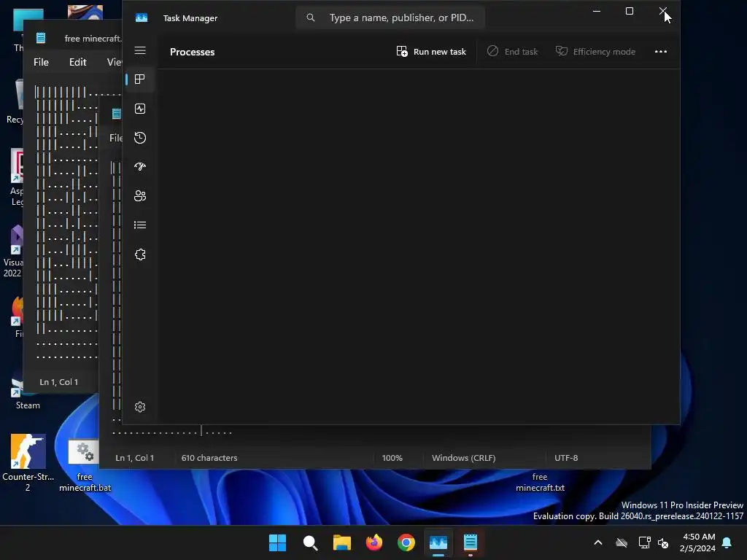This screenshot has width=747, height=560.
Task: Open the Services page puzzle icon
Action: (x=140, y=254)
